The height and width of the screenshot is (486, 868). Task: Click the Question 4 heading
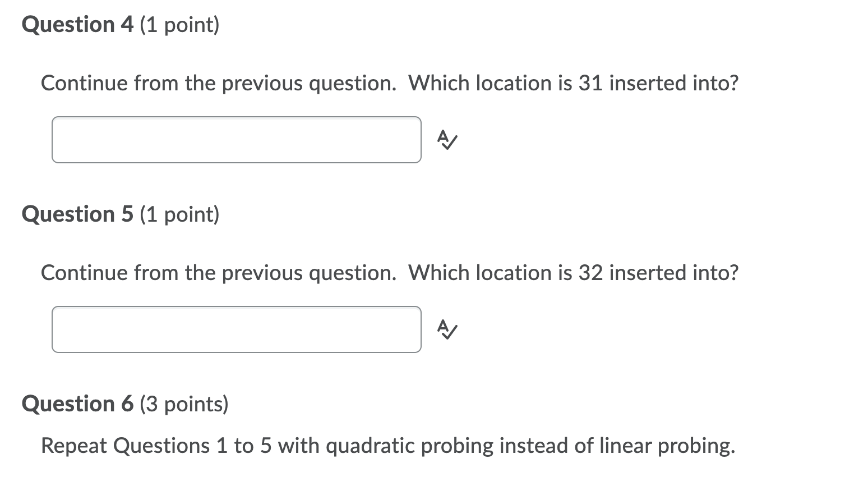point(77,25)
